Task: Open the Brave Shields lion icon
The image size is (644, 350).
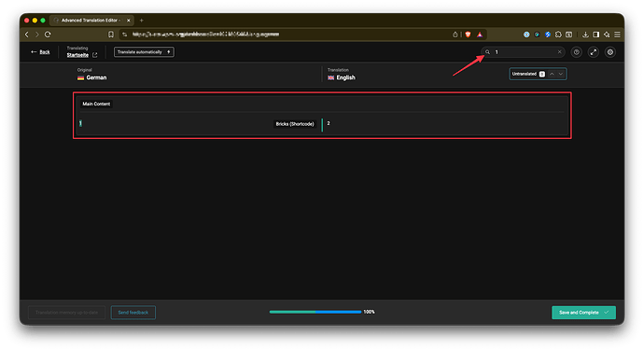Action: coord(468,35)
